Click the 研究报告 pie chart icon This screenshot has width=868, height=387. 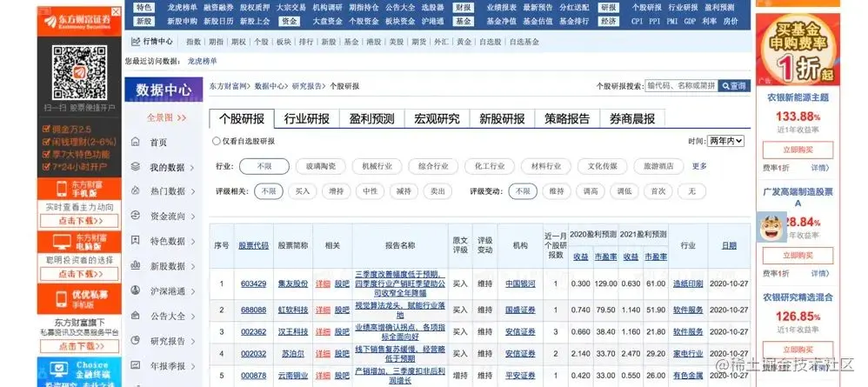(136, 341)
